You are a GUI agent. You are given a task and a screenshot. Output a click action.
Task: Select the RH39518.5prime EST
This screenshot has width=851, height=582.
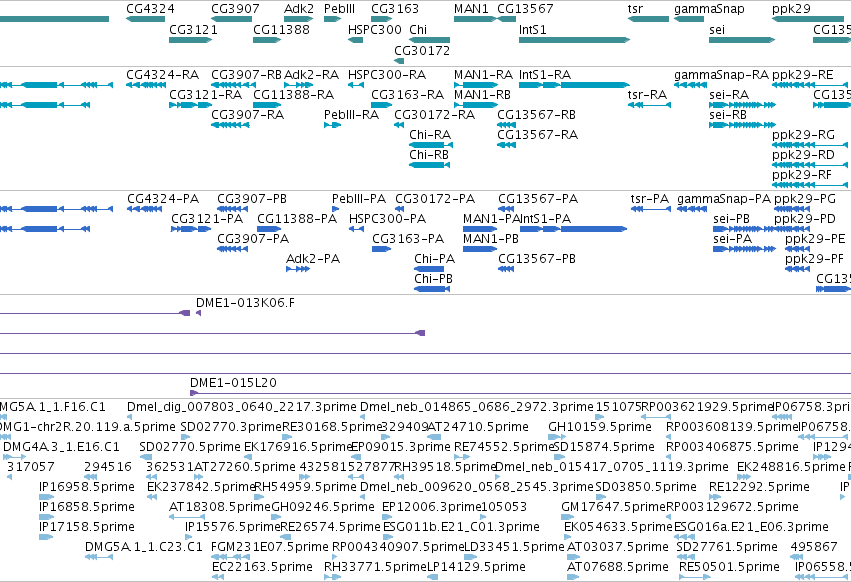point(398,477)
